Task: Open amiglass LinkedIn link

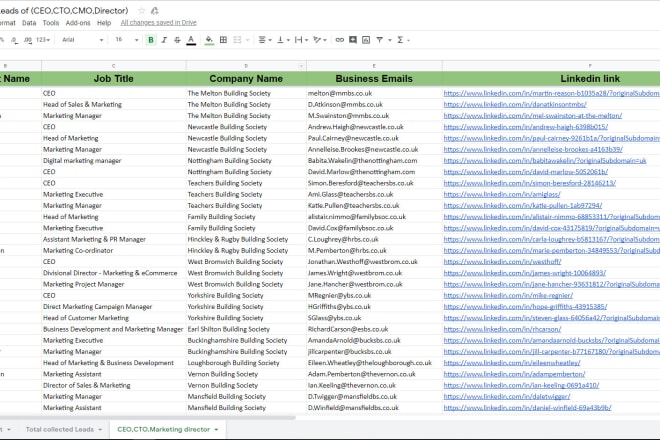Action: point(502,195)
